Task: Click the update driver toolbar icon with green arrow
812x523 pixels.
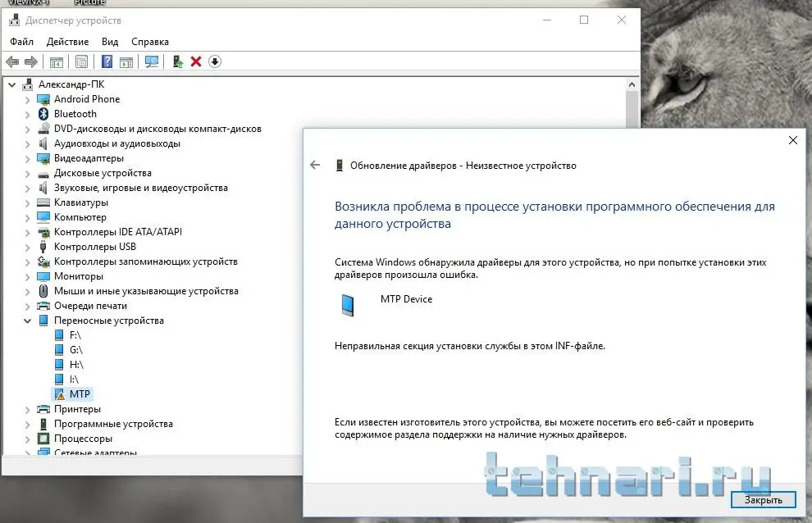Action: click(x=178, y=61)
